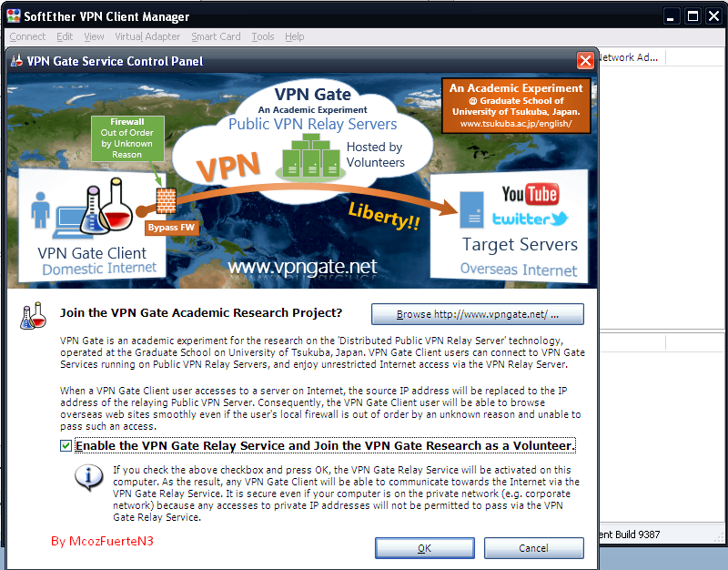Screen dimensions: 728x570
Task: Click the Target Servers label
Action: tap(520, 244)
